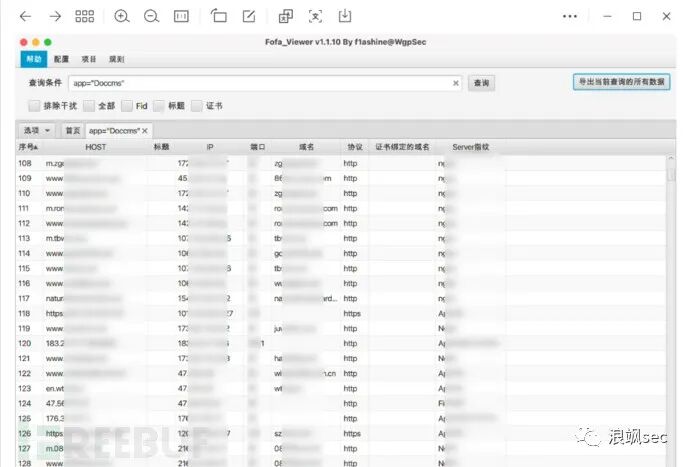Click the translate image icon

[x=286, y=16]
